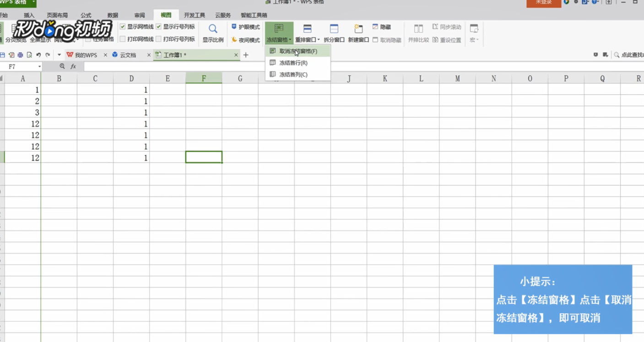
Task: Open a 新建窗口 new window
Action: (x=358, y=33)
